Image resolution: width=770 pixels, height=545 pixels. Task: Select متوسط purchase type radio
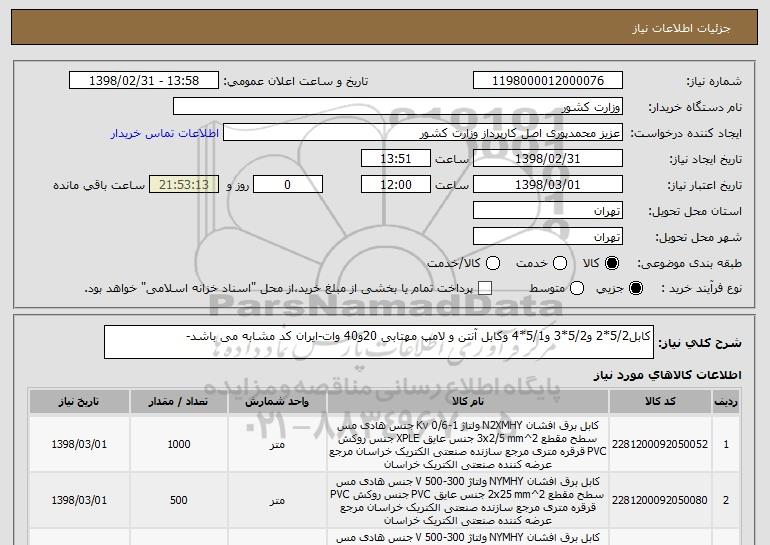click(577, 288)
